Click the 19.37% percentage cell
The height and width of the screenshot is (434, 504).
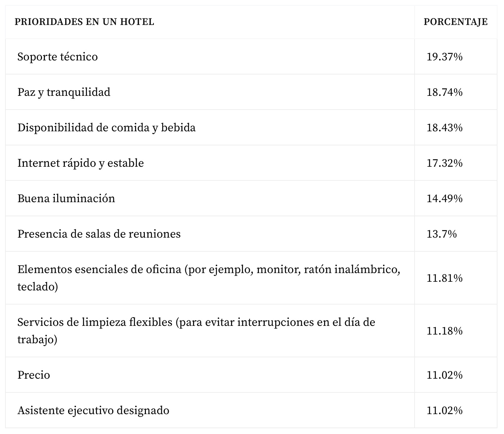pos(445,57)
